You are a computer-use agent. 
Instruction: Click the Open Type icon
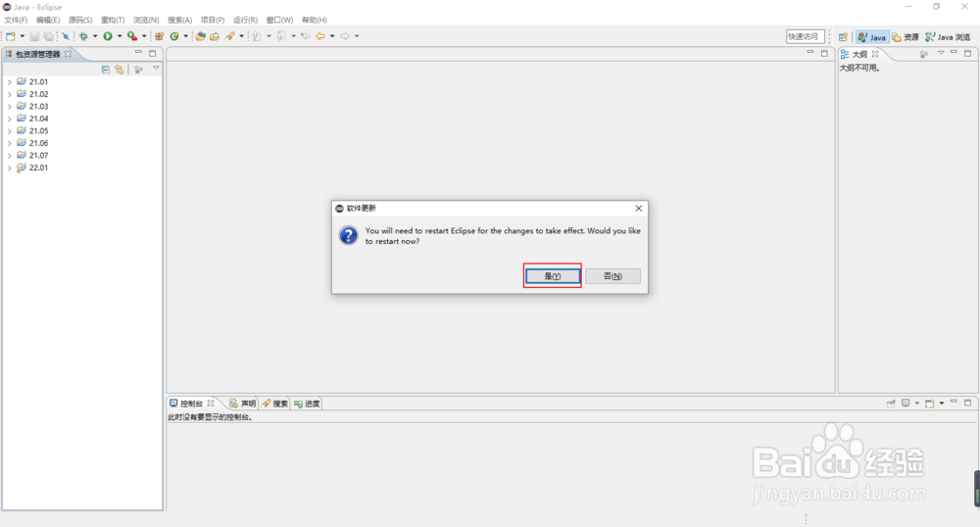[x=201, y=36]
